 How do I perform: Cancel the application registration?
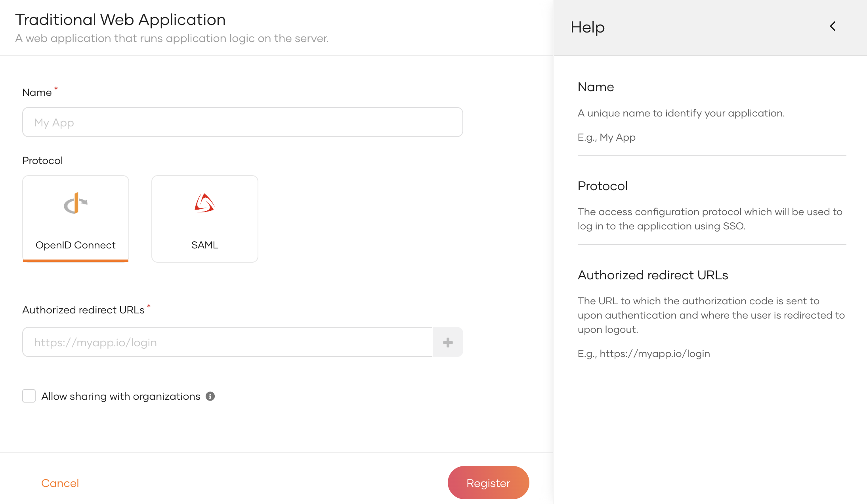pyautogui.click(x=60, y=483)
